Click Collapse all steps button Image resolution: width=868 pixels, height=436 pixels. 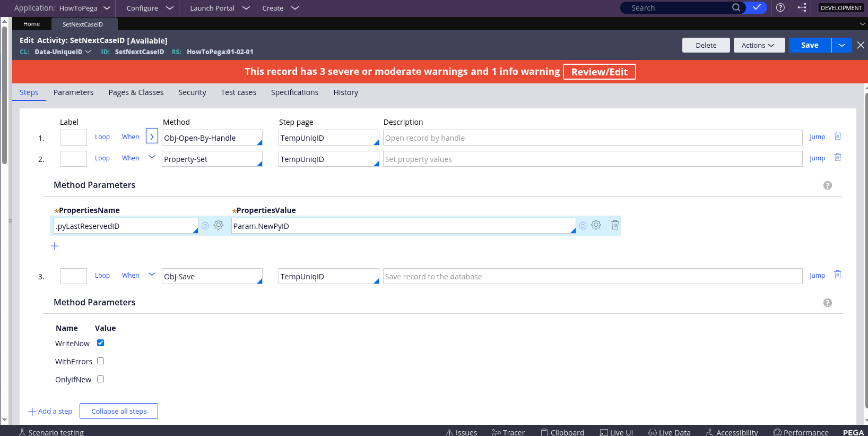pyautogui.click(x=119, y=411)
